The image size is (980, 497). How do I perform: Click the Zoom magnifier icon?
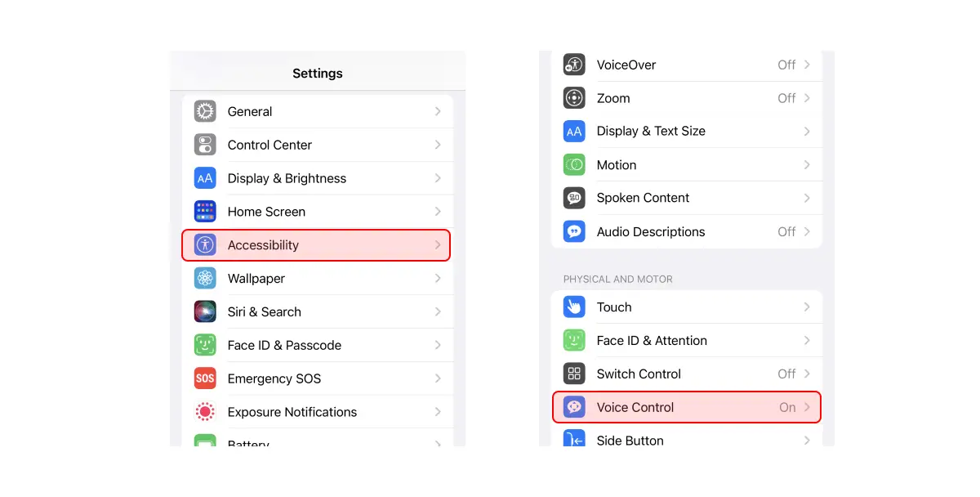(x=574, y=97)
